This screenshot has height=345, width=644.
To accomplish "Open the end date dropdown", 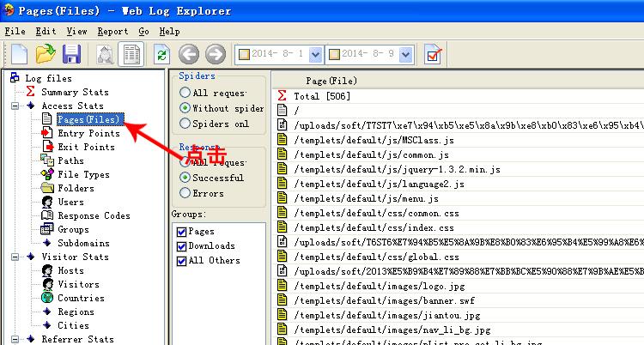I will (x=409, y=55).
